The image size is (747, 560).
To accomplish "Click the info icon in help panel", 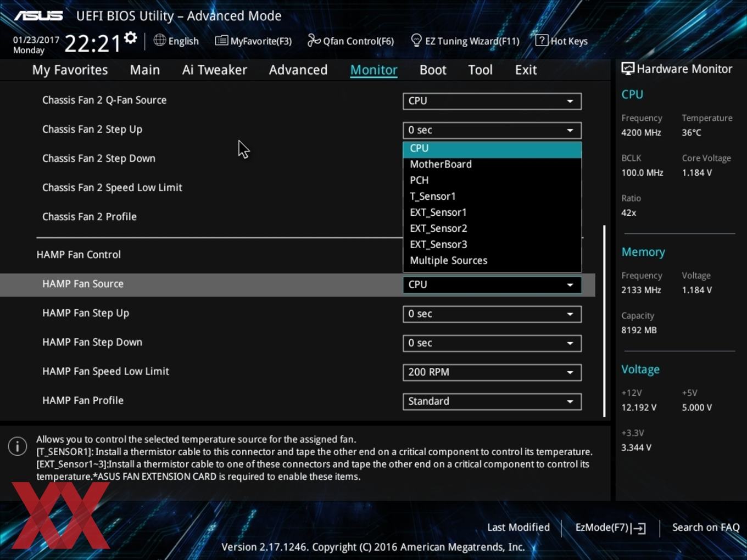I will 18,446.
